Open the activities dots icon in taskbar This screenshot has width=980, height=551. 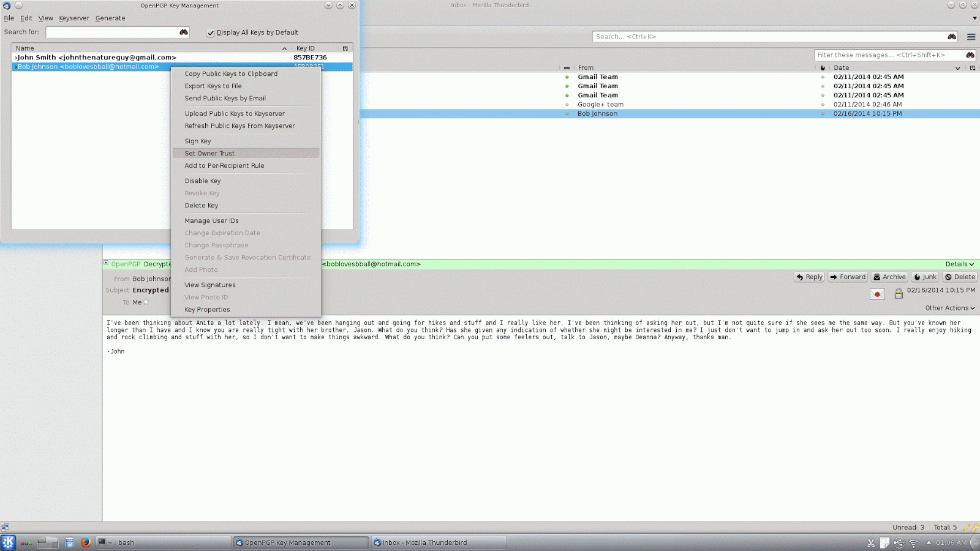(26, 542)
